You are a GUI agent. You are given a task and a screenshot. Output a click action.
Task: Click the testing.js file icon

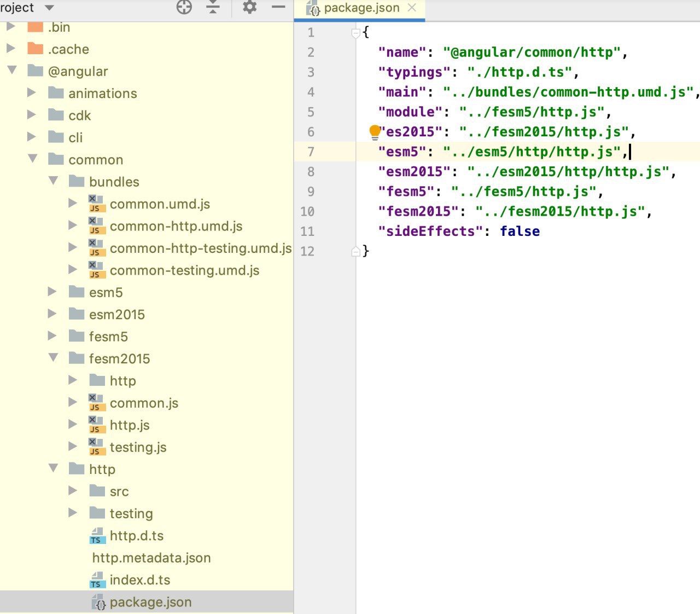[x=97, y=447]
